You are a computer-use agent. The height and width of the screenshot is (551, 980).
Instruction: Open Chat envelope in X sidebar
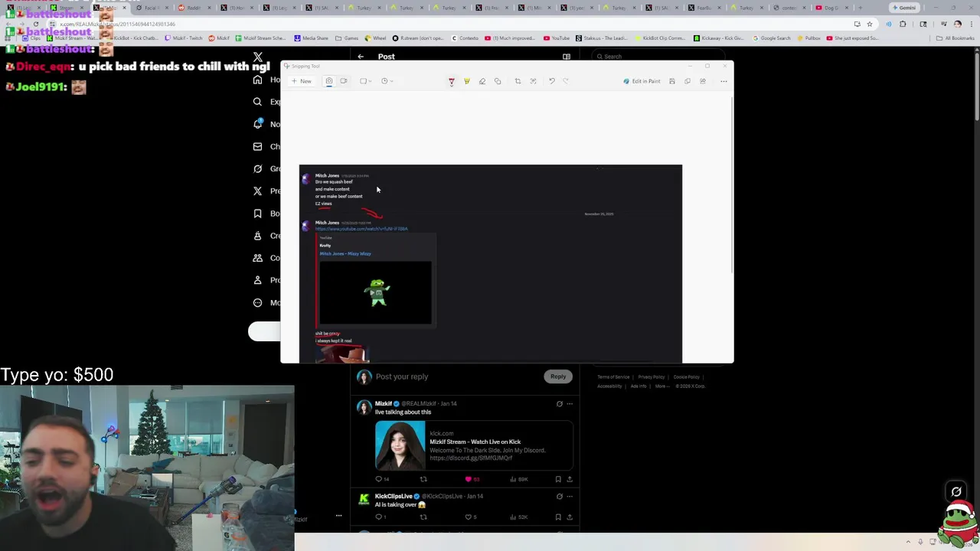point(258,146)
